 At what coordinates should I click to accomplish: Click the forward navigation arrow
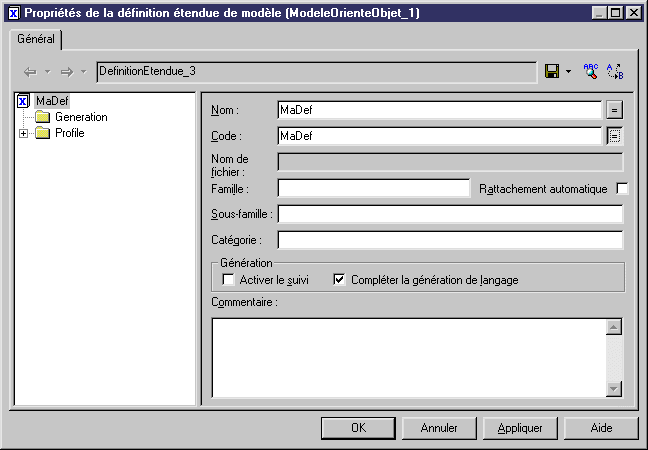tap(67, 72)
